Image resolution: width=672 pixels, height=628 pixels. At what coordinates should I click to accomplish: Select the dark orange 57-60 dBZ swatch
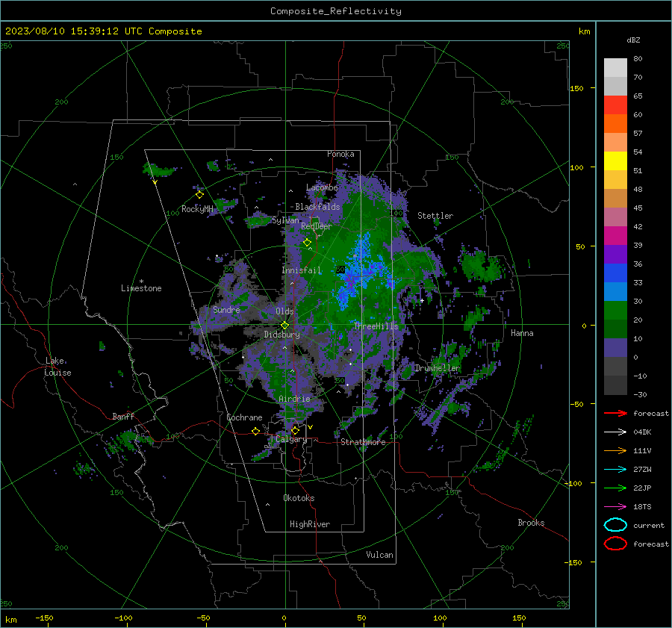click(615, 123)
